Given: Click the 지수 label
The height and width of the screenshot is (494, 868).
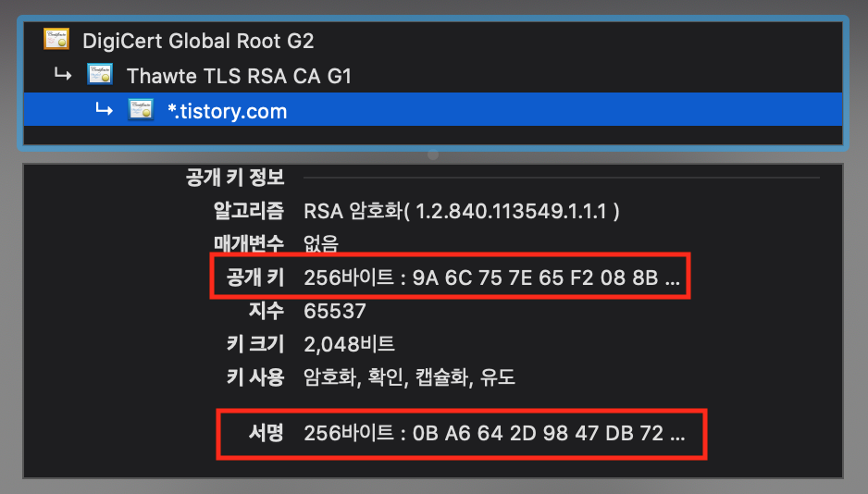Looking at the screenshot, I should [x=267, y=311].
